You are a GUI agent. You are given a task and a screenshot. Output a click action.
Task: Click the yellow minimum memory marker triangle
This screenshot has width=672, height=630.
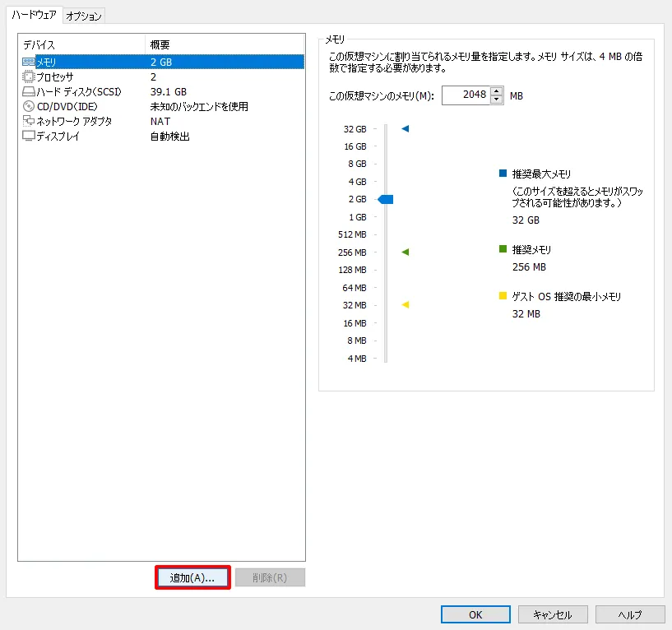pos(405,304)
